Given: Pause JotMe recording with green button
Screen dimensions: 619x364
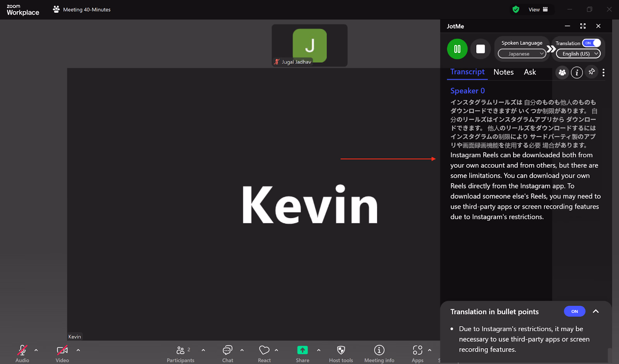Looking at the screenshot, I should pyautogui.click(x=457, y=49).
